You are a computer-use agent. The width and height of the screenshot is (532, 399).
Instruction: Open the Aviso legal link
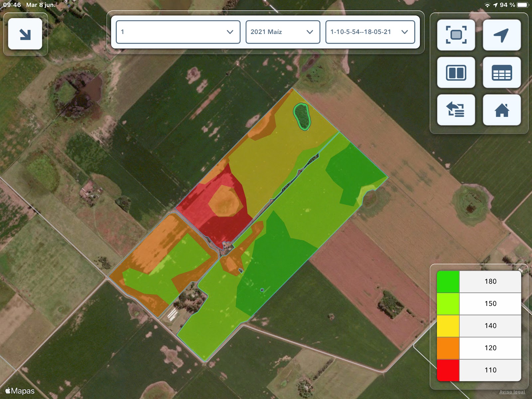512,392
